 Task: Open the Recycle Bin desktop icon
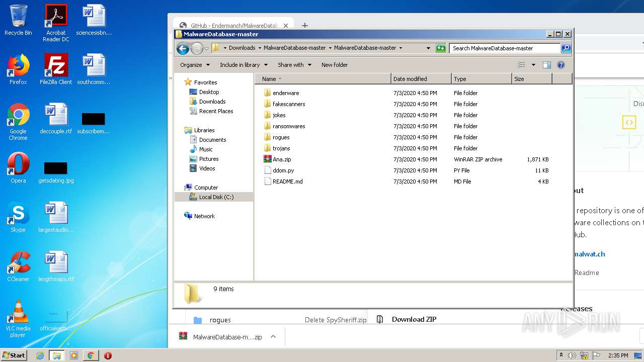coord(18,20)
